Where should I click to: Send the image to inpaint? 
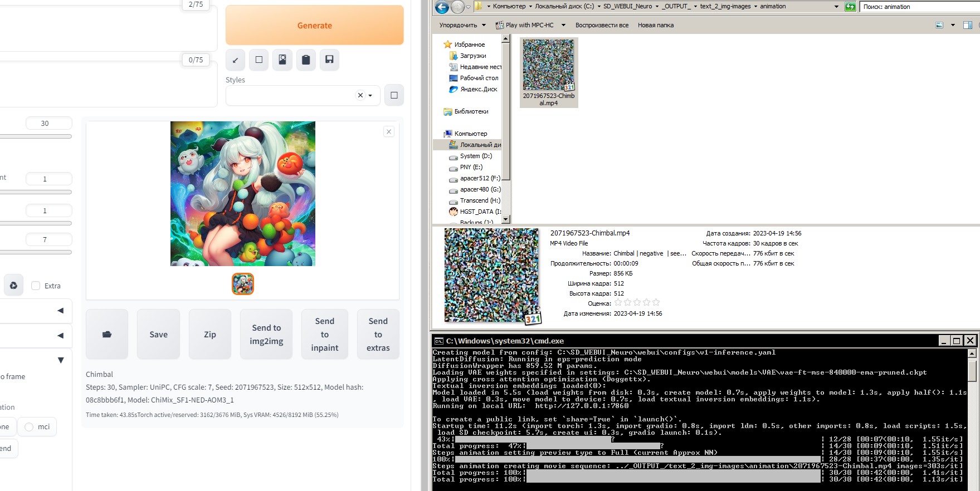325,334
